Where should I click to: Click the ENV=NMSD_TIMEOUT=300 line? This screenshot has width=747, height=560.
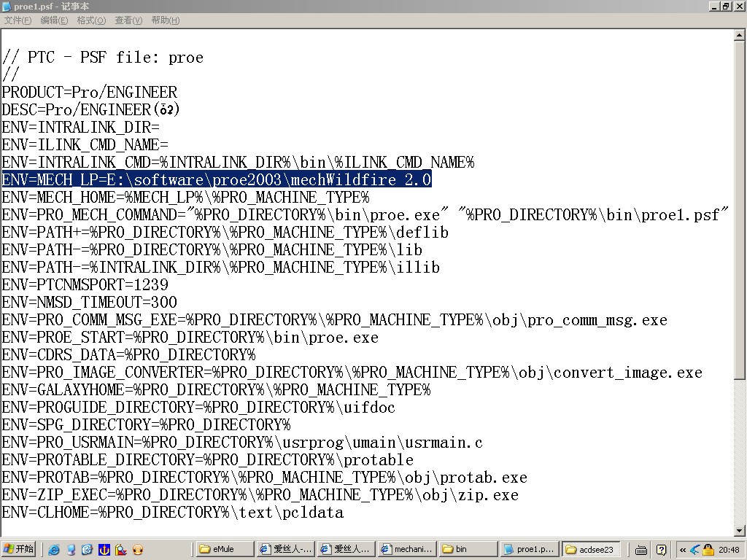[x=90, y=302]
